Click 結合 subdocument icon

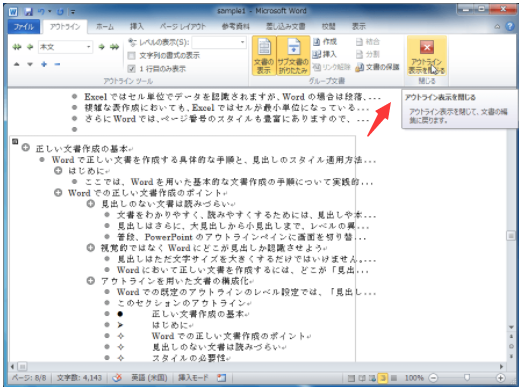tap(359, 42)
